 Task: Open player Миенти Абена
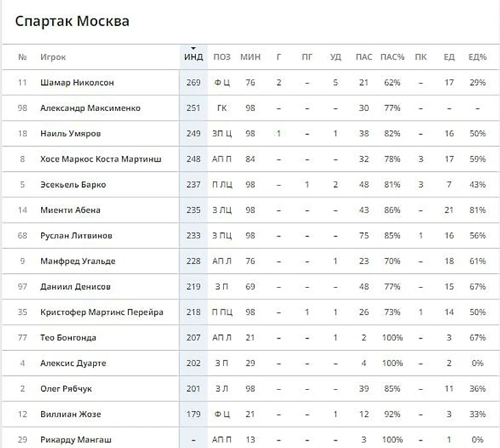point(70,210)
